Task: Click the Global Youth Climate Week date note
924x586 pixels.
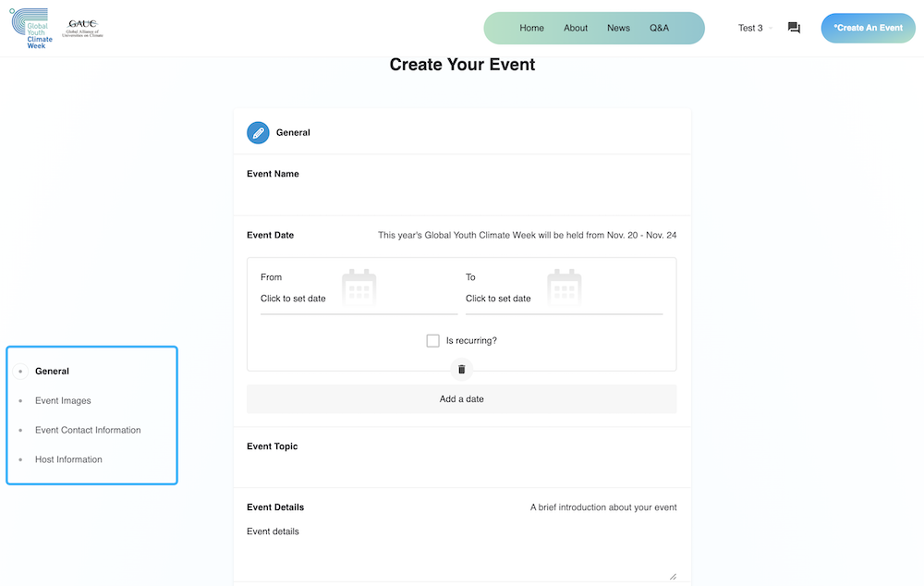Action: pyautogui.click(x=527, y=235)
